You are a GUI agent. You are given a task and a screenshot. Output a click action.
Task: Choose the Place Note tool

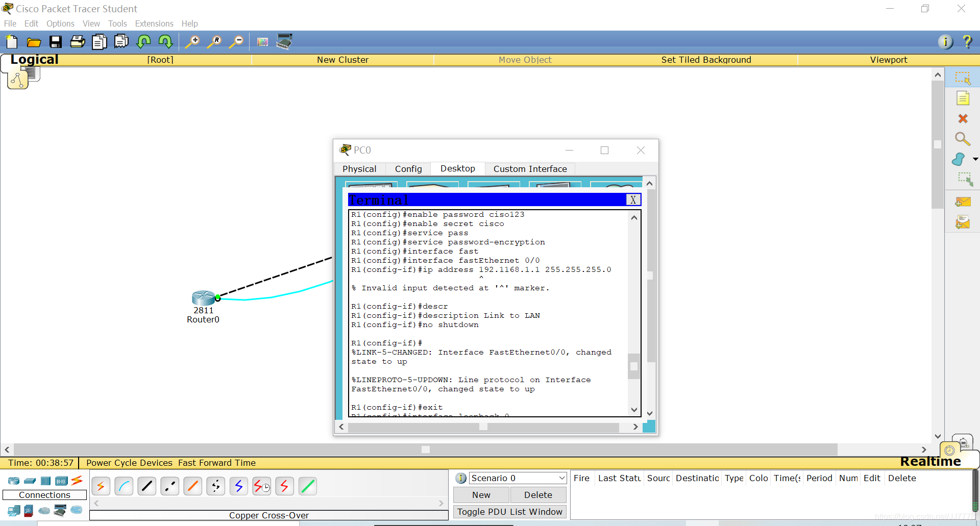[963, 98]
